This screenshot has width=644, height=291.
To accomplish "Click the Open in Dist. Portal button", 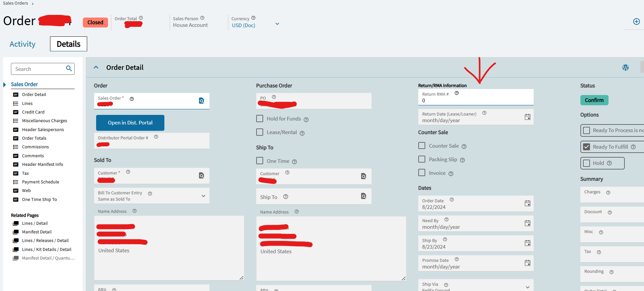I will click(x=130, y=123).
